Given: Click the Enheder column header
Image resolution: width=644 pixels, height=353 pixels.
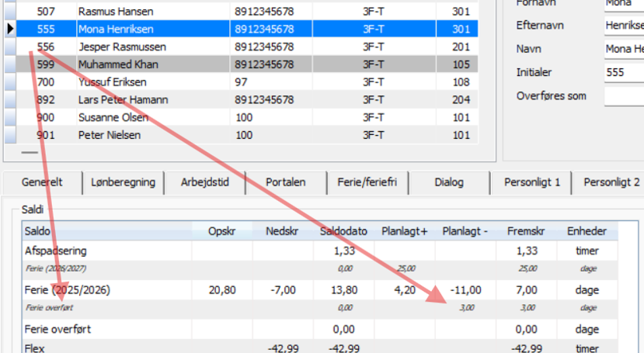Looking at the screenshot, I should tap(587, 231).
